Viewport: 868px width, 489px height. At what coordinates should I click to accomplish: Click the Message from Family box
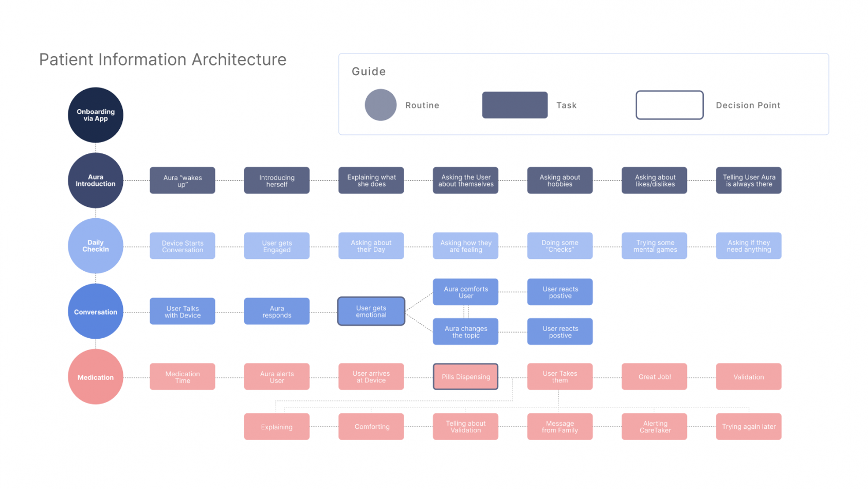560,426
